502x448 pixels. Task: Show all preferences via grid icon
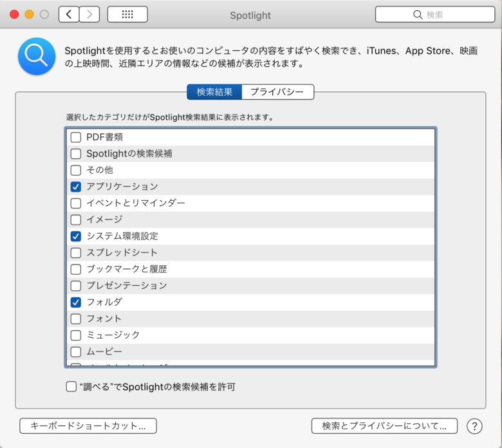tap(127, 14)
